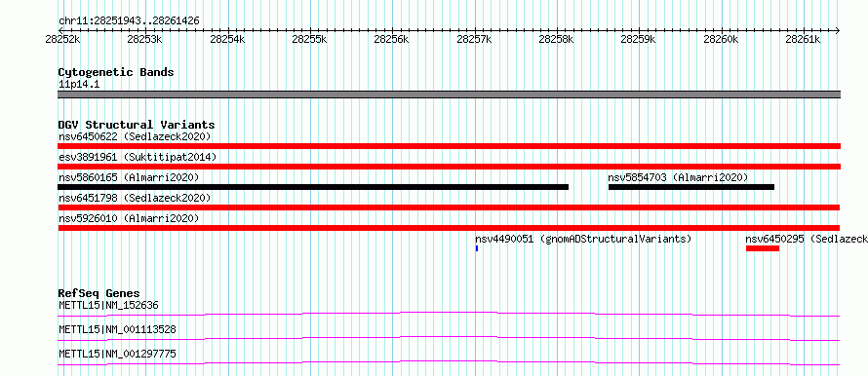Select the red bar under nsv6451798
This screenshot has width=868, height=376.
pyautogui.click(x=449, y=207)
